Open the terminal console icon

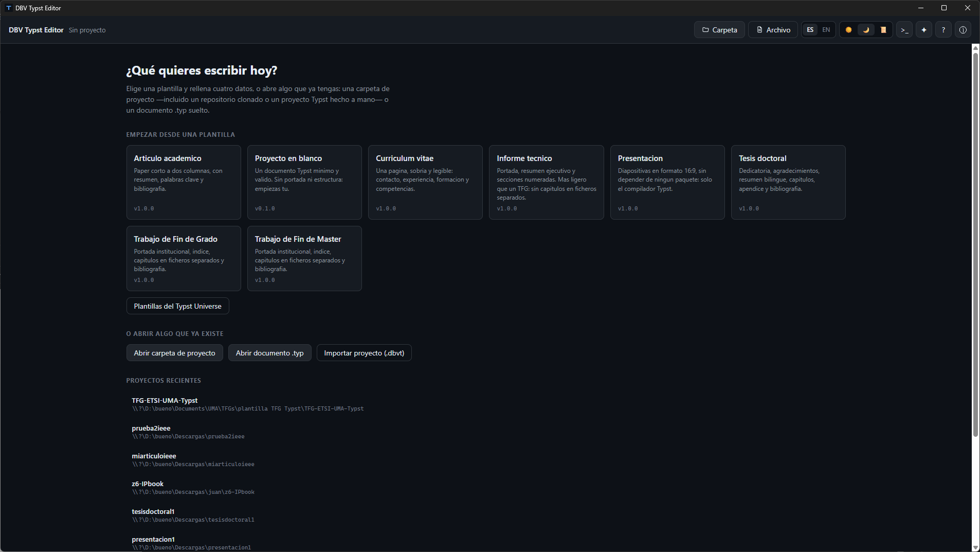point(904,30)
